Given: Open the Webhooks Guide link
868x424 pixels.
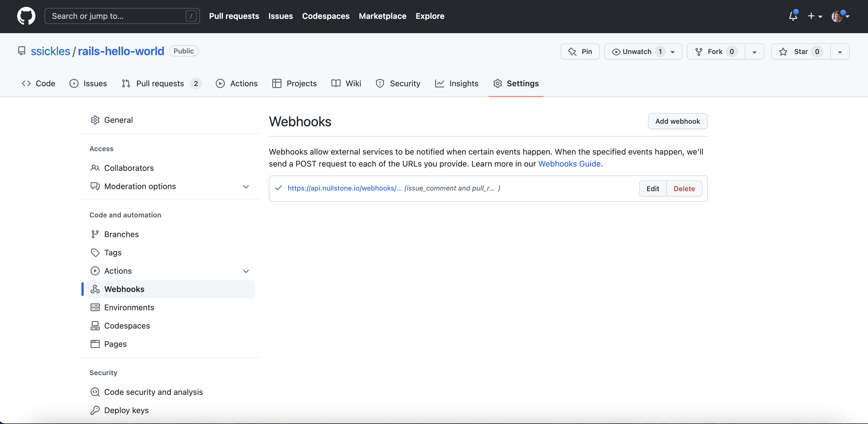Looking at the screenshot, I should (569, 164).
